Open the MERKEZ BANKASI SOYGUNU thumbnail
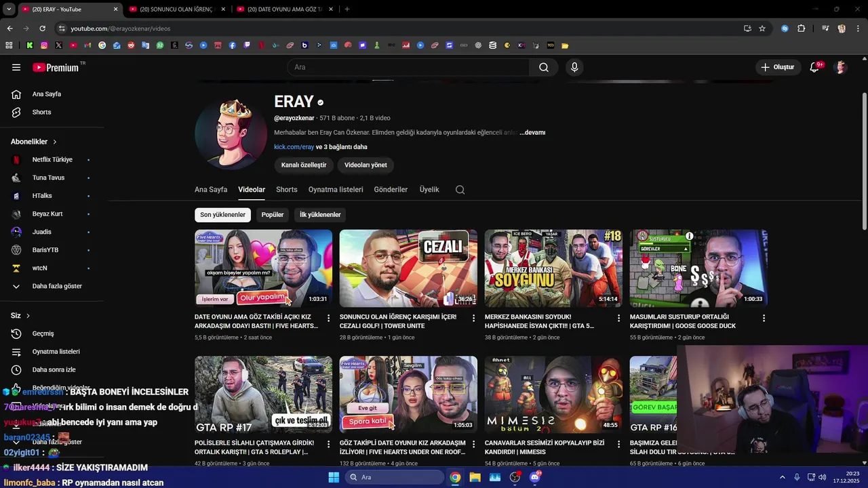Viewport: 868px width, 488px height. pos(553,268)
